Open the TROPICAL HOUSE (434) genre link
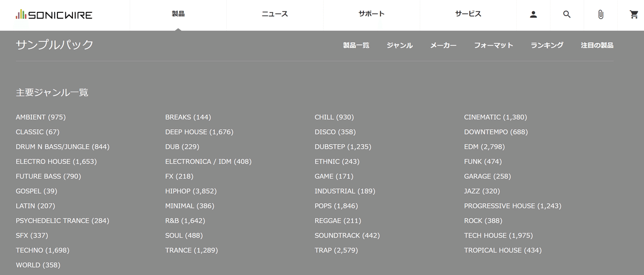 (503, 250)
